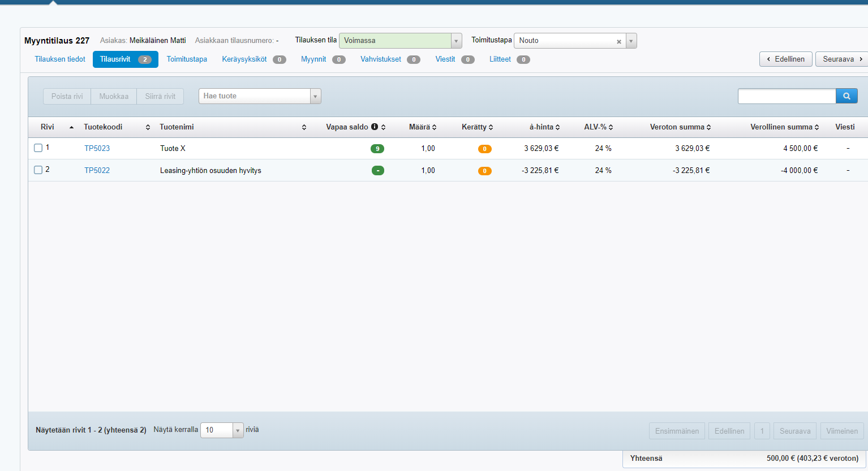Sort by Verollinen summa column arrows
The height and width of the screenshot is (471, 868).
817,127
